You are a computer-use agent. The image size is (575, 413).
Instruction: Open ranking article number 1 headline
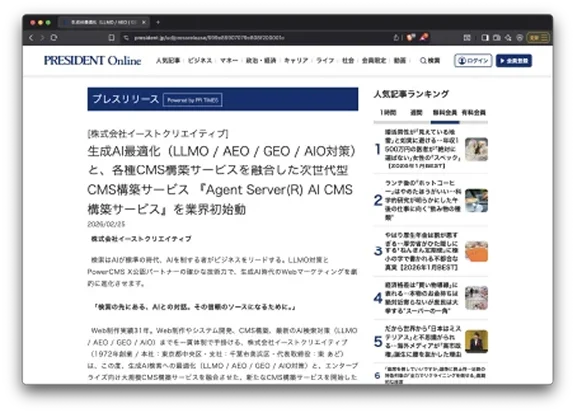(422, 149)
